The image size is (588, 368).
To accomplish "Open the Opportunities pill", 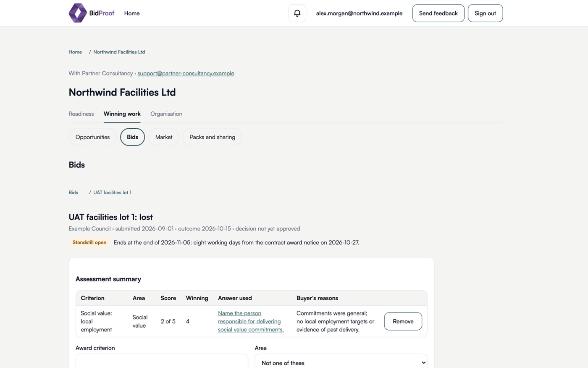I will pyautogui.click(x=92, y=137).
